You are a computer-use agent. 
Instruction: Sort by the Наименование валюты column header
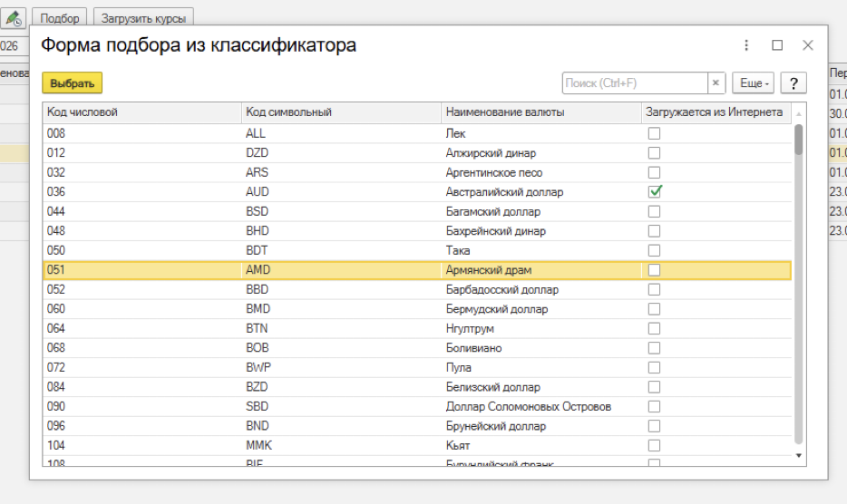[540, 112]
